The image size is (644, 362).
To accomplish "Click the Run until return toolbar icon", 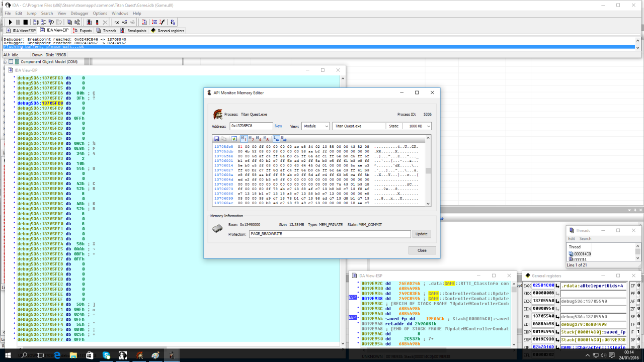I will tap(51, 22).
